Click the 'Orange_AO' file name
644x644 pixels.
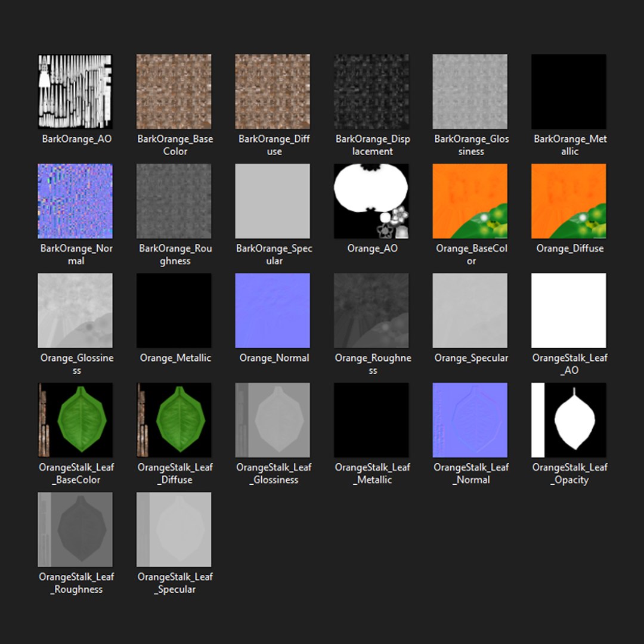click(373, 249)
